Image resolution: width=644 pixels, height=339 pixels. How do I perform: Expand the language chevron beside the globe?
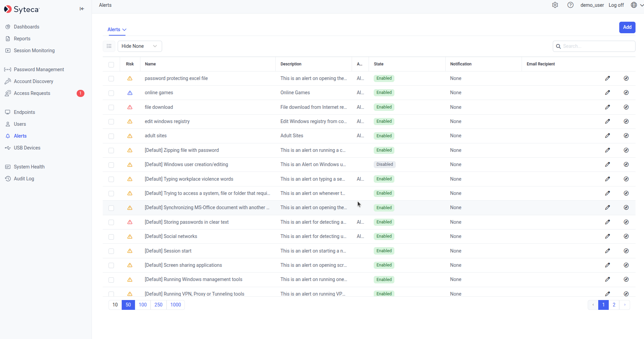click(x=642, y=5)
